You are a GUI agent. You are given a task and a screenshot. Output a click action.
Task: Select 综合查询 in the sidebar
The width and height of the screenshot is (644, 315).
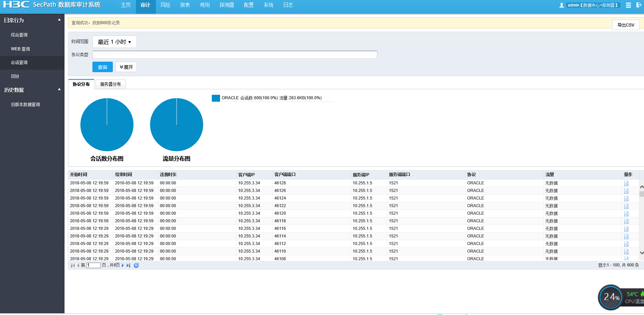click(x=19, y=35)
